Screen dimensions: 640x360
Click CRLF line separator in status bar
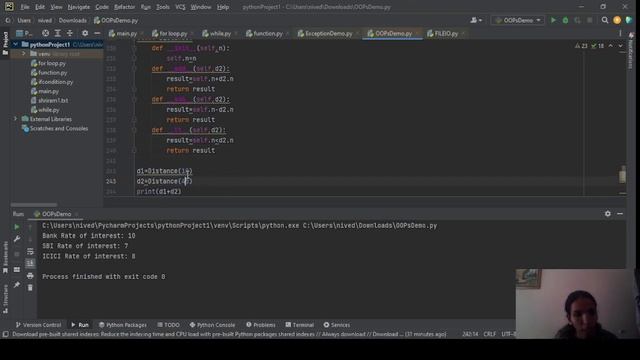point(489,334)
